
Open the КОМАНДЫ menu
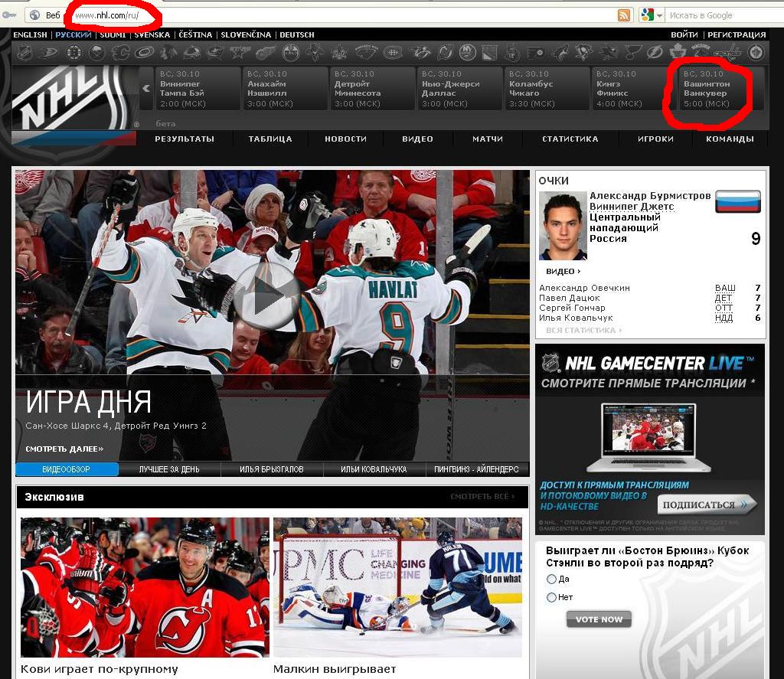[x=730, y=139]
